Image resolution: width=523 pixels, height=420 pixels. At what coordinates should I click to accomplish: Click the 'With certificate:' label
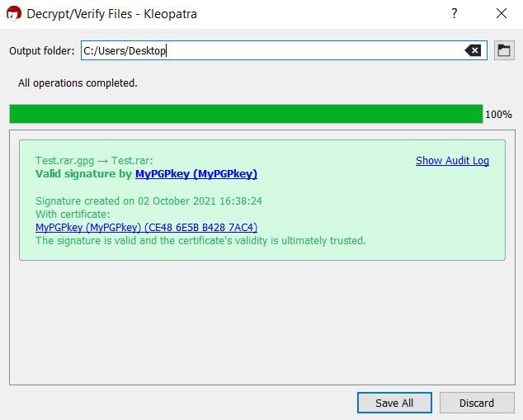tap(73, 215)
